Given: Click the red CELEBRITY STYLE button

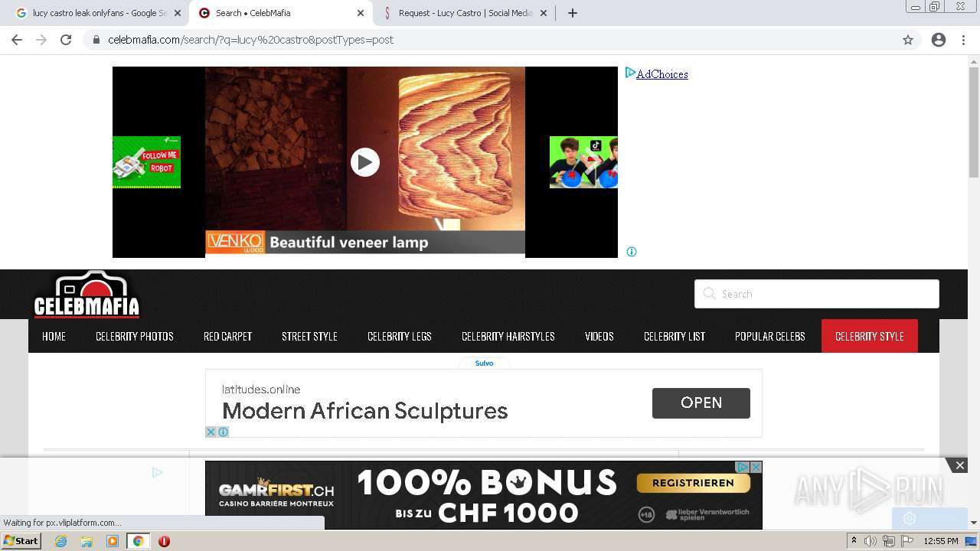Looking at the screenshot, I should [870, 336].
